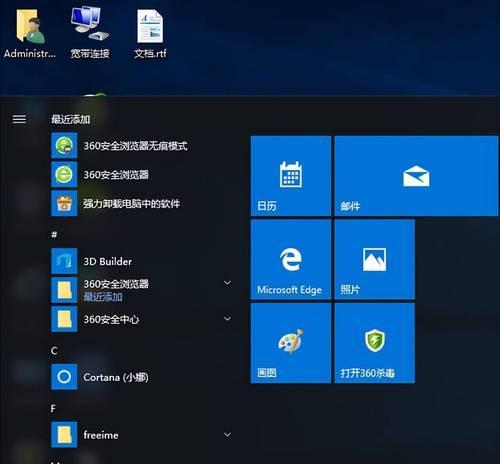Click 最近添加 label under 360安全浏览器 folder

pos(103,296)
